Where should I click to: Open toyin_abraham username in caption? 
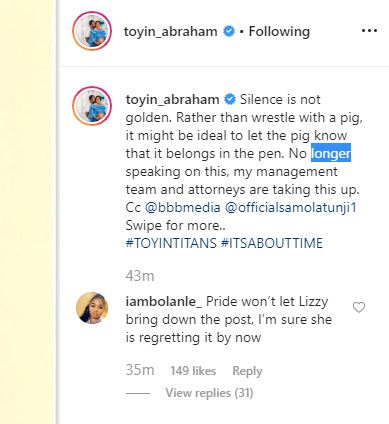coord(173,100)
